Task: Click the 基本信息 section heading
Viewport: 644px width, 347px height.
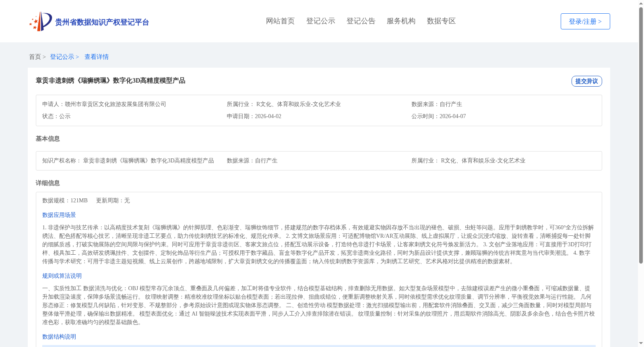Action: click(x=48, y=139)
